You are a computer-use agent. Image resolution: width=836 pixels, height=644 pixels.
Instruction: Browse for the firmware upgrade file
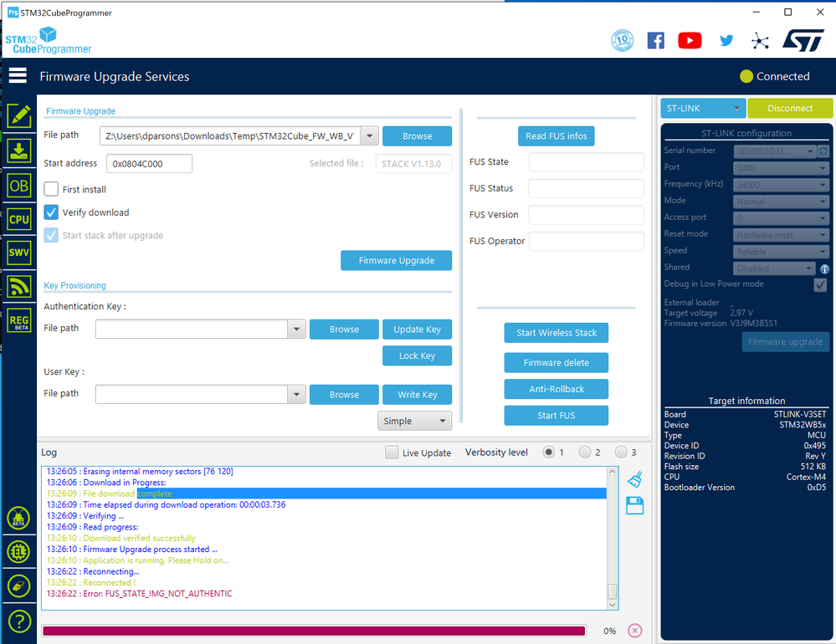point(417,135)
